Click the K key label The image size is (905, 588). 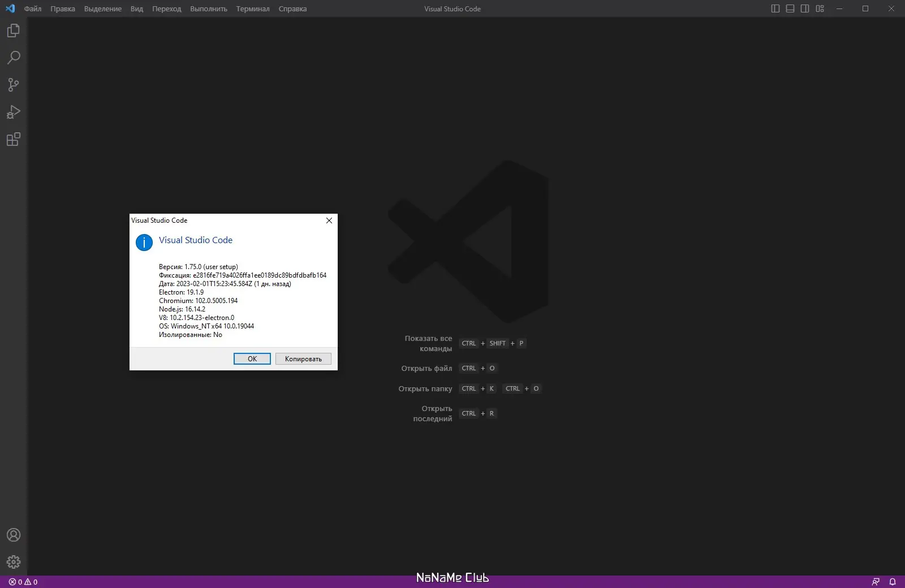coord(492,388)
